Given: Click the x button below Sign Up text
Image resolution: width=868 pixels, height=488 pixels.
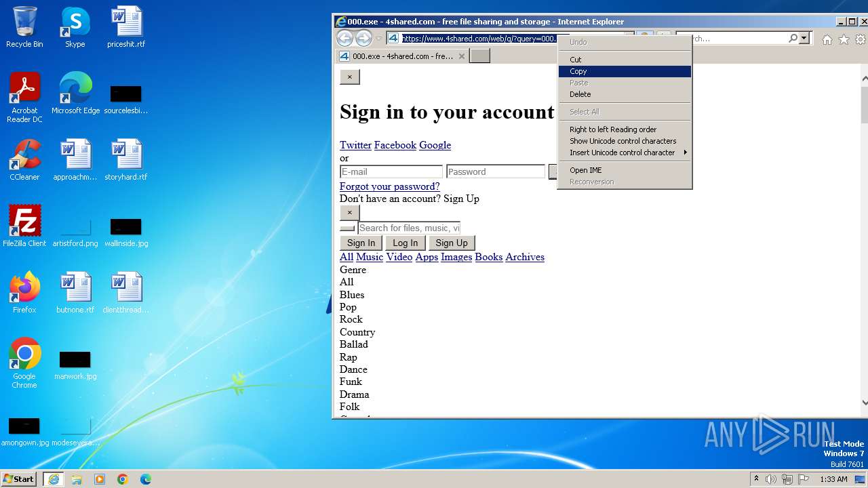Looking at the screenshot, I should pyautogui.click(x=350, y=212).
